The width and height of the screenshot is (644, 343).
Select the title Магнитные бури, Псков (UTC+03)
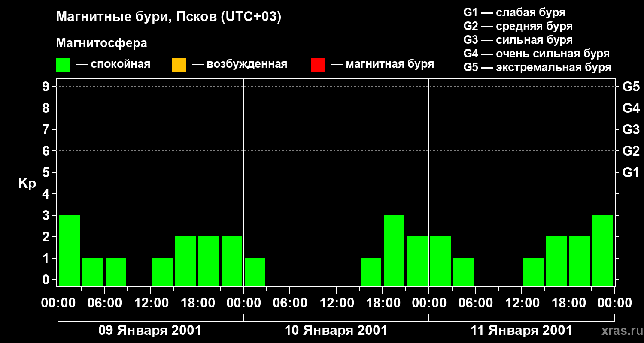pyautogui.click(x=169, y=18)
